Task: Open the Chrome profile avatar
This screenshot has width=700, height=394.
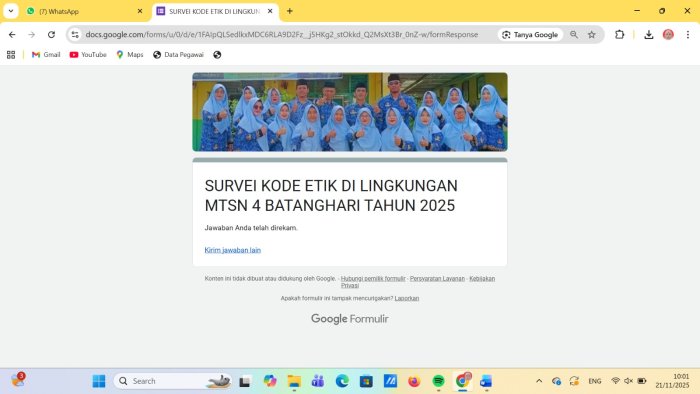Action: click(x=668, y=34)
